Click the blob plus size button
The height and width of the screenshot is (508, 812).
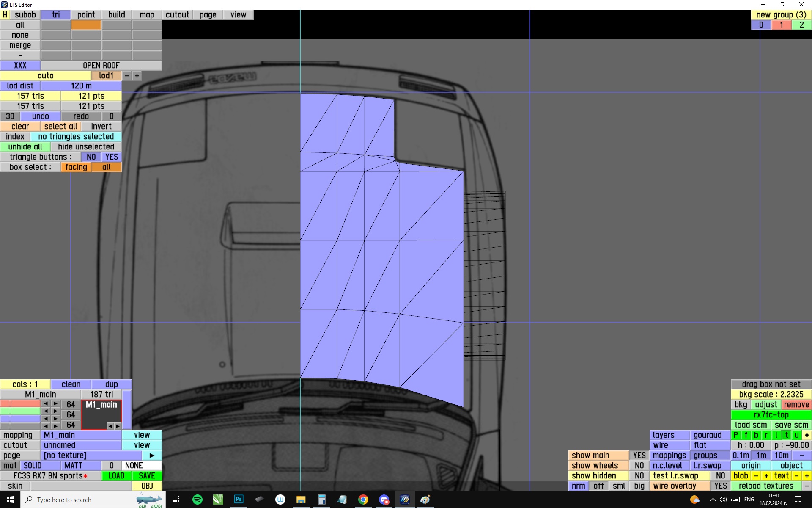point(766,475)
